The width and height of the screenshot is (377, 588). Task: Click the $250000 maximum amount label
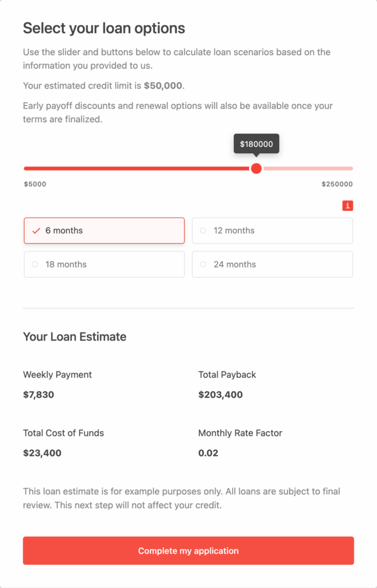337,184
